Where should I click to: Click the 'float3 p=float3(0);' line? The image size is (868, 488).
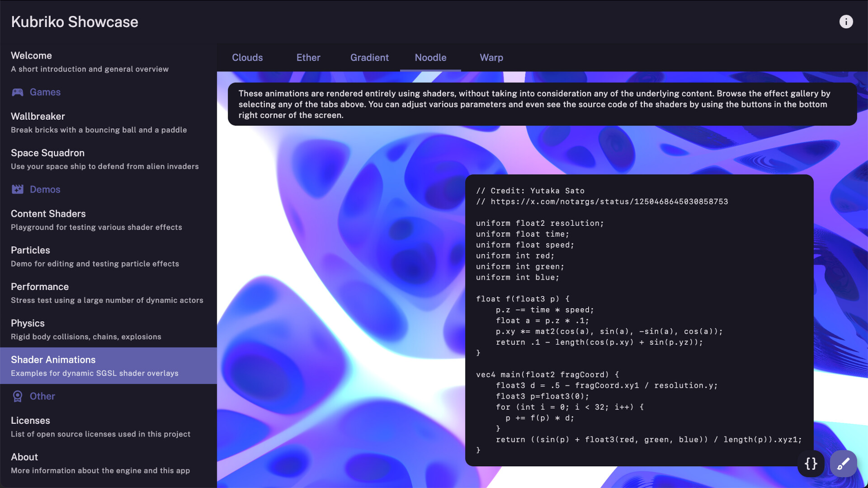[x=542, y=396]
